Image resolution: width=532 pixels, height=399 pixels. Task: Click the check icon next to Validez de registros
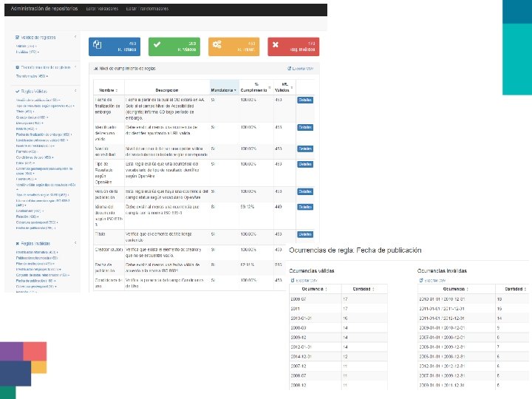pos(18,38)
